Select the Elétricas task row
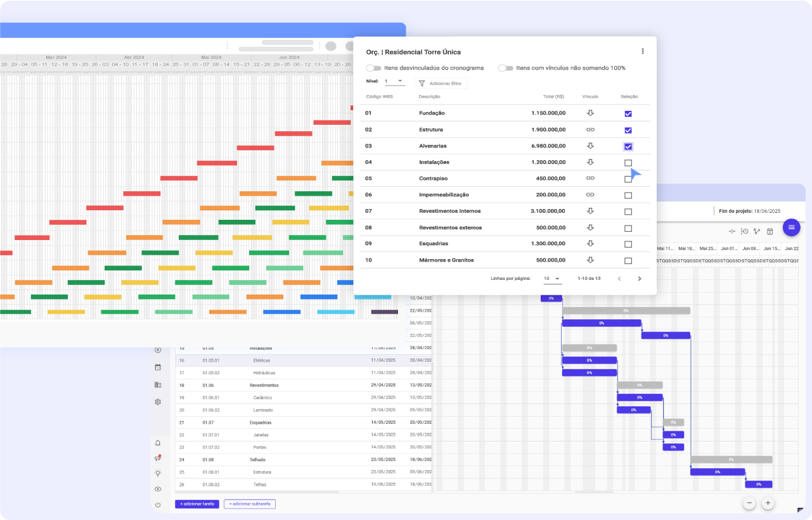 [x=304, y=360]
